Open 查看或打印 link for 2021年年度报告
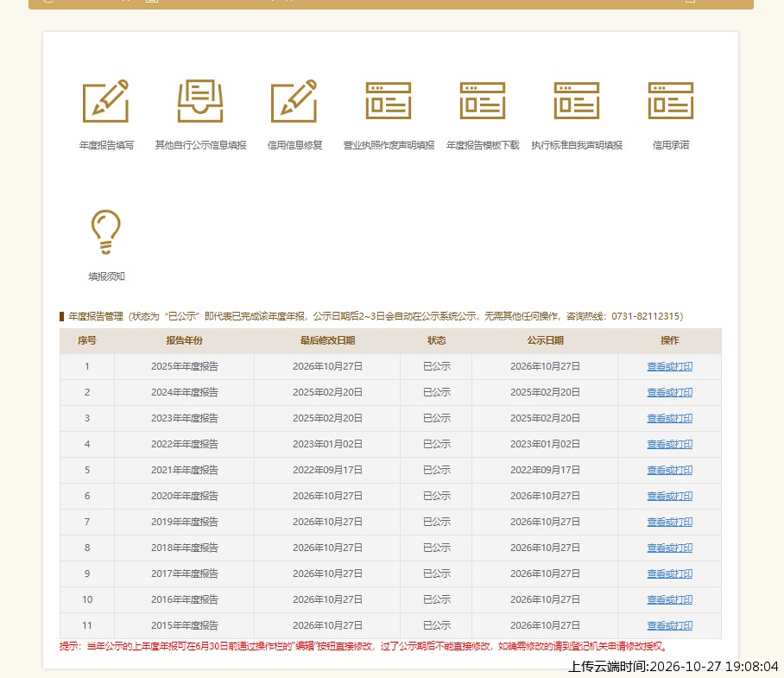This screenshot has width=784, height=678. tap(669, 471)
